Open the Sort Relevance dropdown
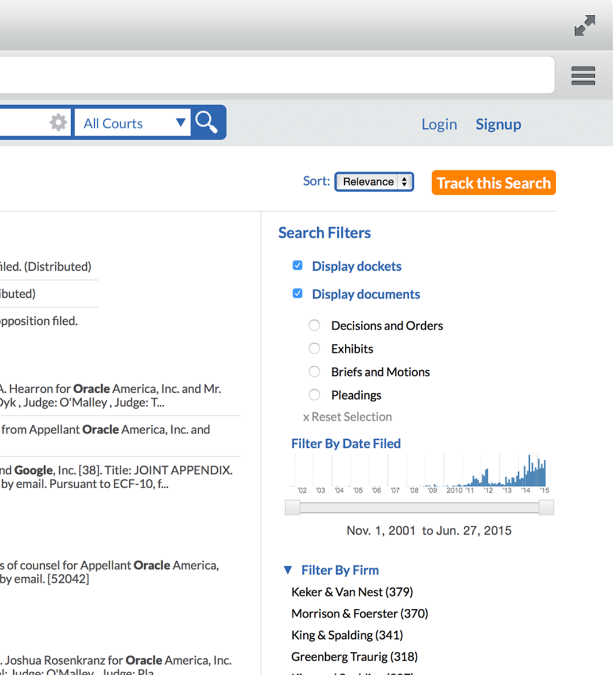616x675 pixels. pos(374,182)
